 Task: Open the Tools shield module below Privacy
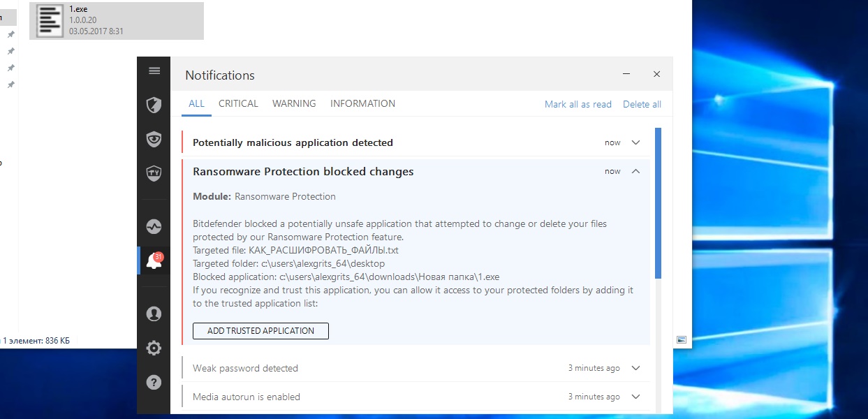pyautogui.click(x=154, y=172)
